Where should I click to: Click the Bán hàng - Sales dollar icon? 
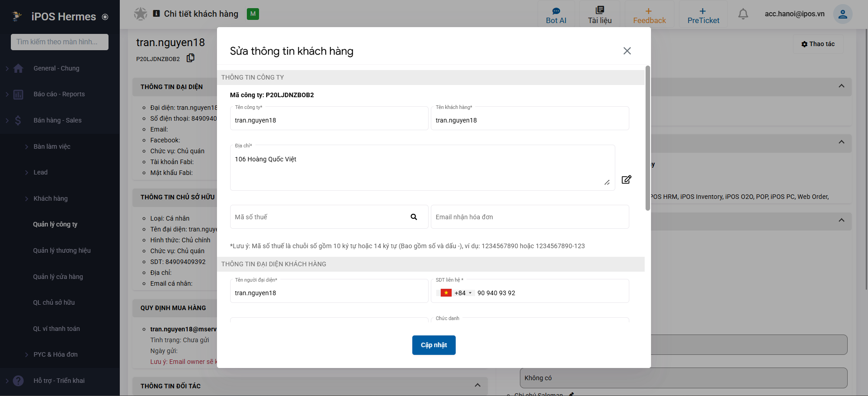(x=18, y=120)
